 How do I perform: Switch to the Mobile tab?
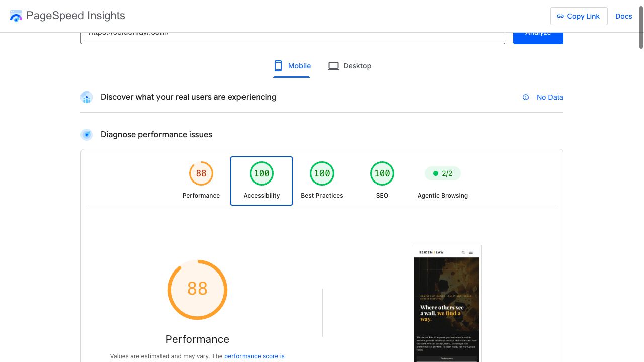point(292,66)
